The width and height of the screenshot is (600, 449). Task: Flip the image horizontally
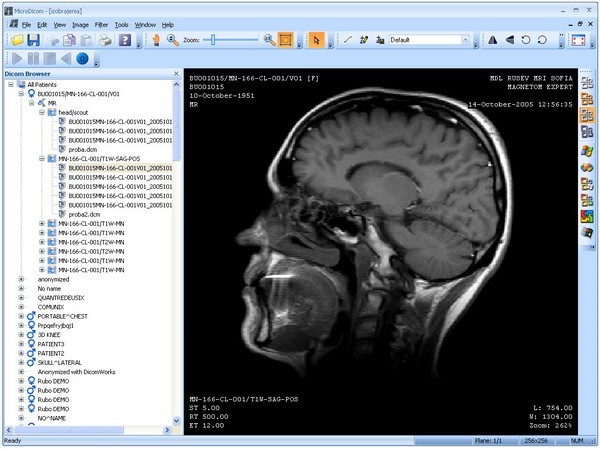(x=492, y=39)
